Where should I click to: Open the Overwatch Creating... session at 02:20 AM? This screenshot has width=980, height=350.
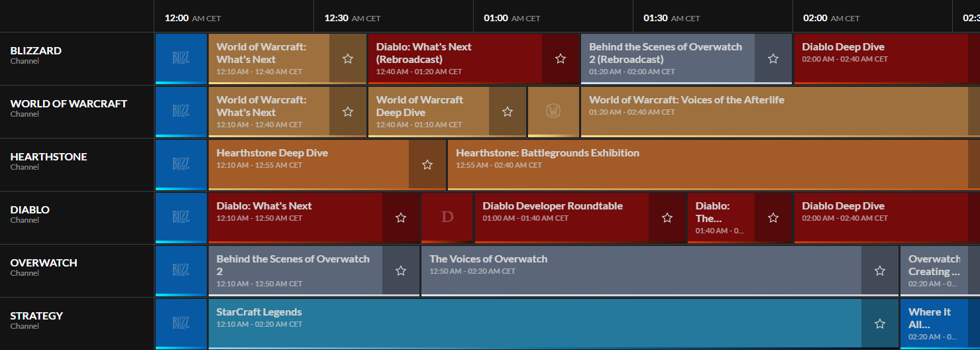click(x=940, y=270)
